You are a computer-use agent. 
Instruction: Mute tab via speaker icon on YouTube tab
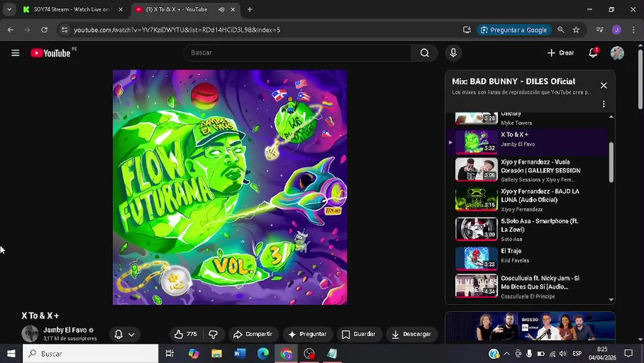[x=222, y=10]
